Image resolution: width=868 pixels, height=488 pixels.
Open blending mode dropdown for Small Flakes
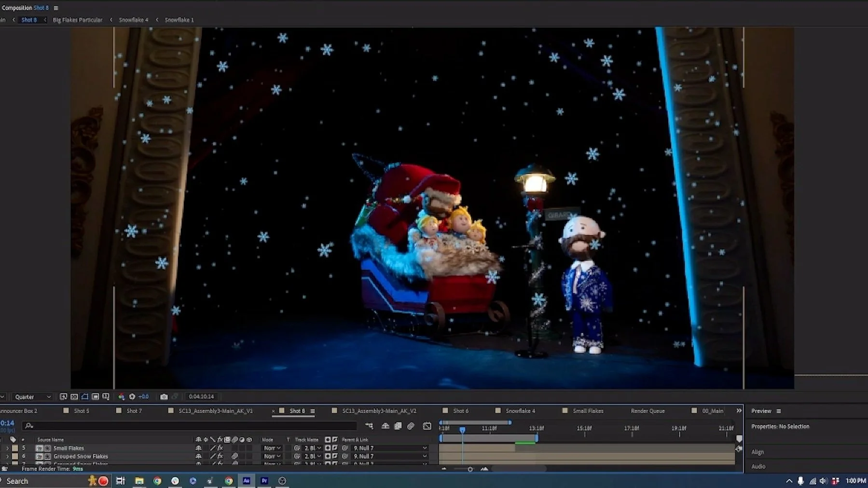pos(272,448)
